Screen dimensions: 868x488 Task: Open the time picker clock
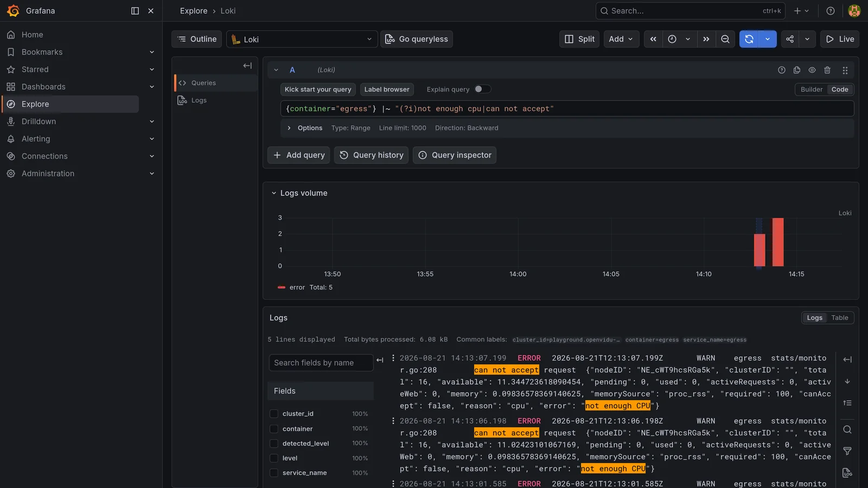(x=672, y=39)
